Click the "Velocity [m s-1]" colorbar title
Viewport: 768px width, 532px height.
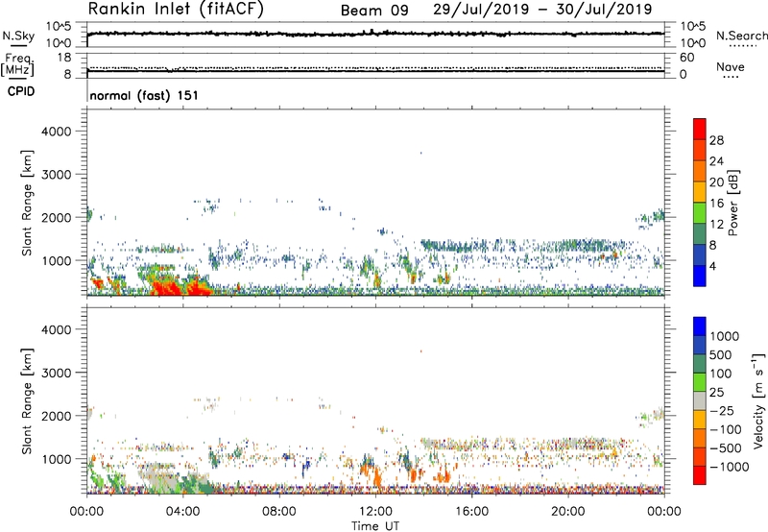point(758,400)
